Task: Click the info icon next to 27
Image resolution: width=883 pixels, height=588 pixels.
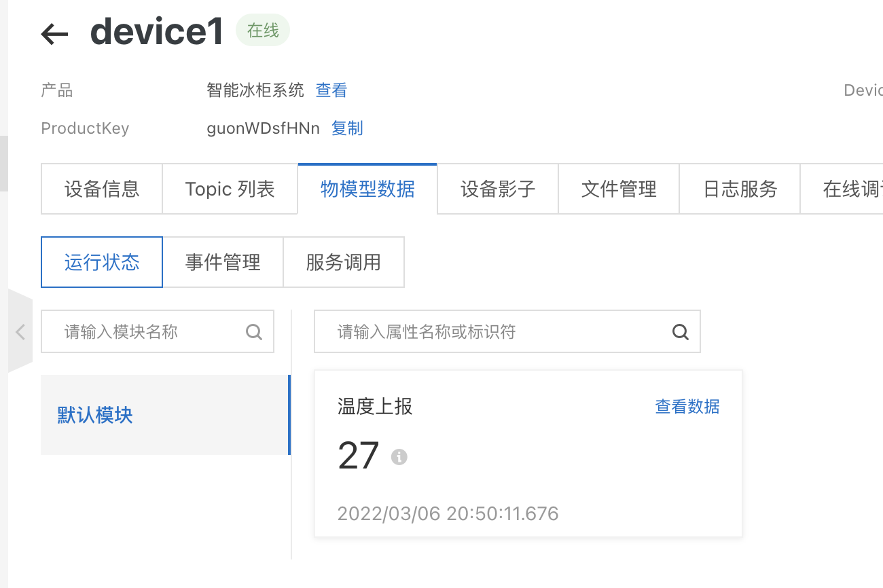Action: pos(399,457)
